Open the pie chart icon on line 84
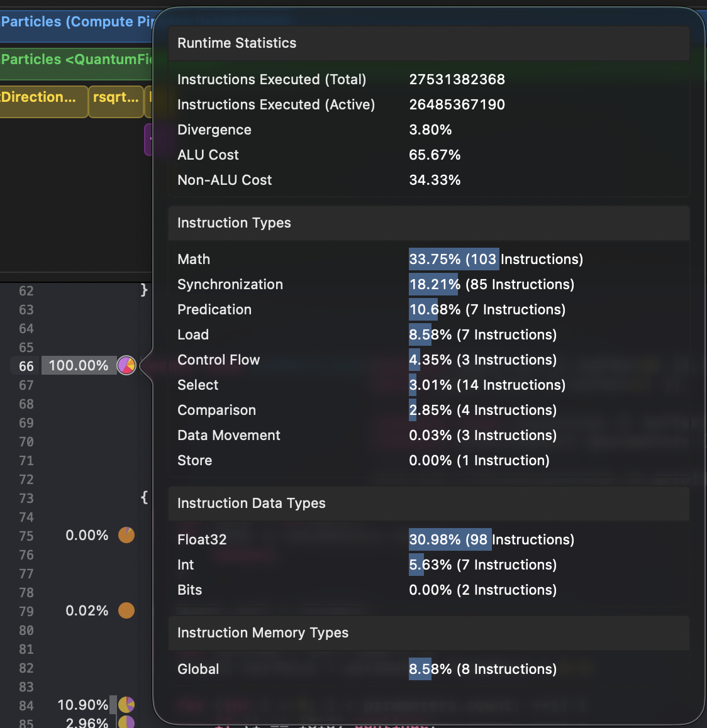 click(126, 705)
